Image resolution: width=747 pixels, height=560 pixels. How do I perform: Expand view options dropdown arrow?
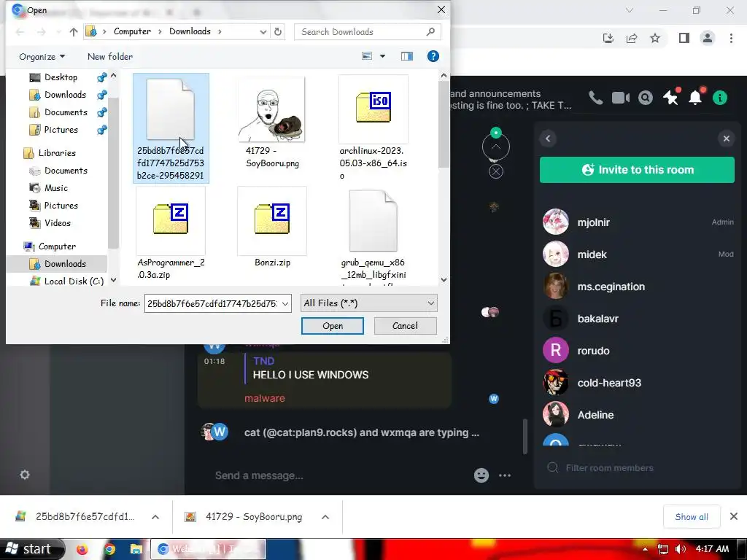(382, 56)
